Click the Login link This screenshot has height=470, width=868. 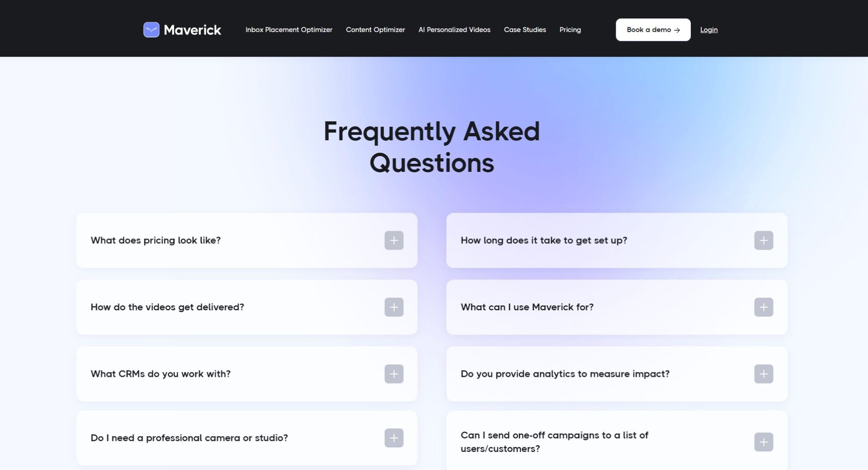708,30
